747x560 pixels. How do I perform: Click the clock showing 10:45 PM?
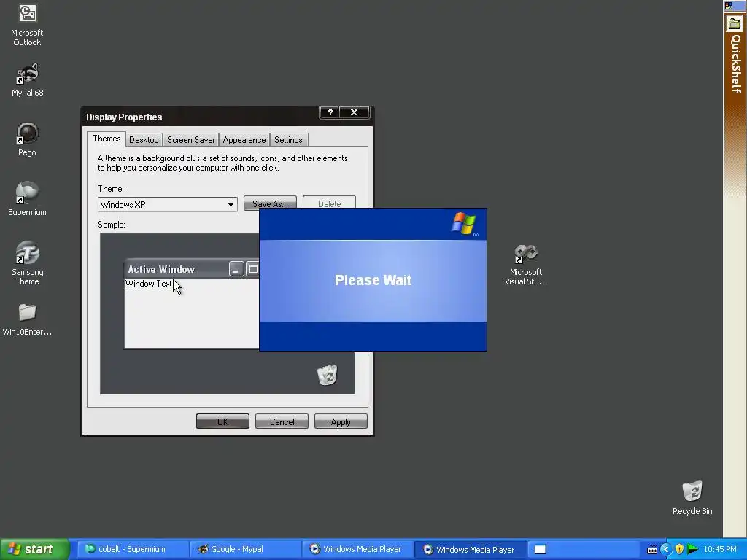pyautogui.click(x=720, y=550)
